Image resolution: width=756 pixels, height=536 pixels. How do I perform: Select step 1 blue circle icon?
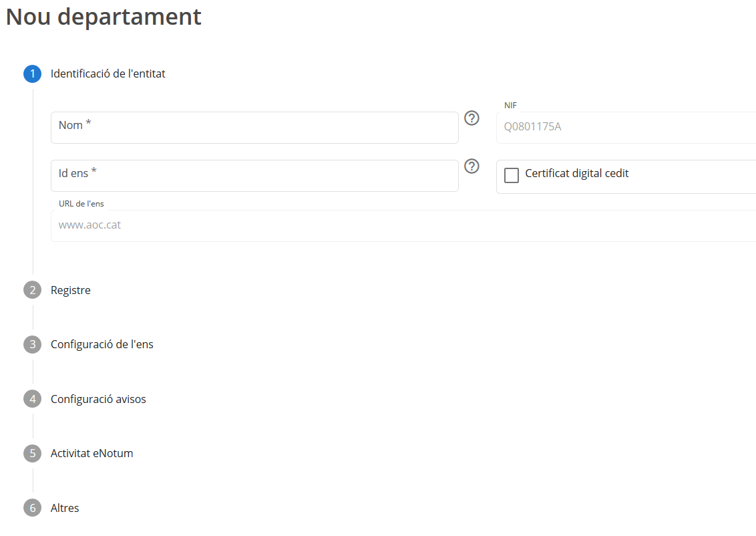pyautogui.click(x=32, y=74)
